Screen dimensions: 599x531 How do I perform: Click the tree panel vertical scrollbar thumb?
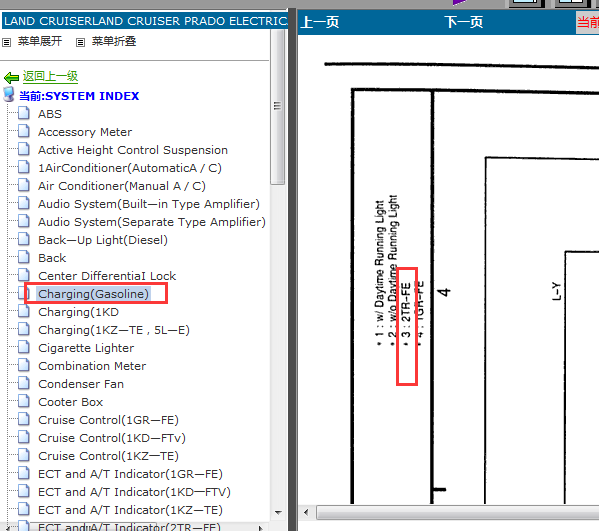(277, 107)
